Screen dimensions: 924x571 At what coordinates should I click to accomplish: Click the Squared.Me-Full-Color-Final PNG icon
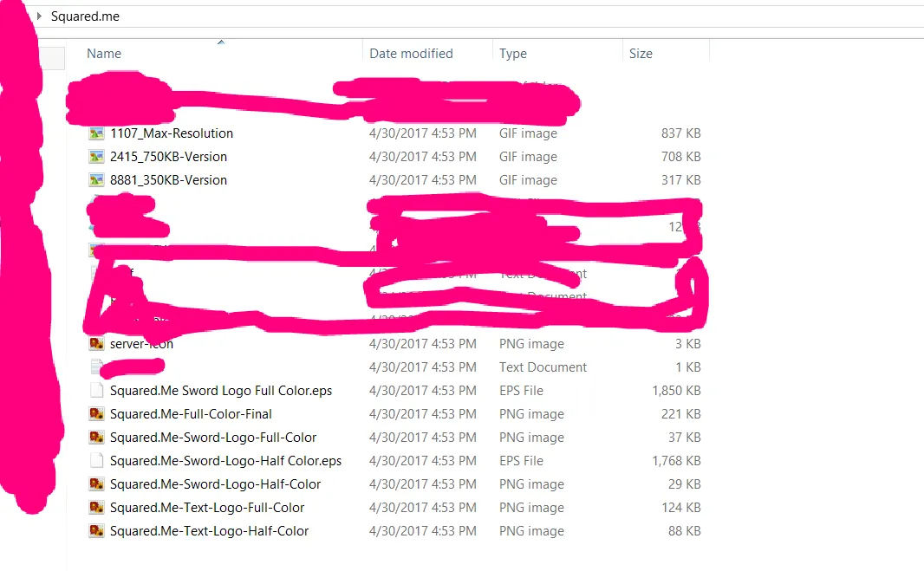96,414
